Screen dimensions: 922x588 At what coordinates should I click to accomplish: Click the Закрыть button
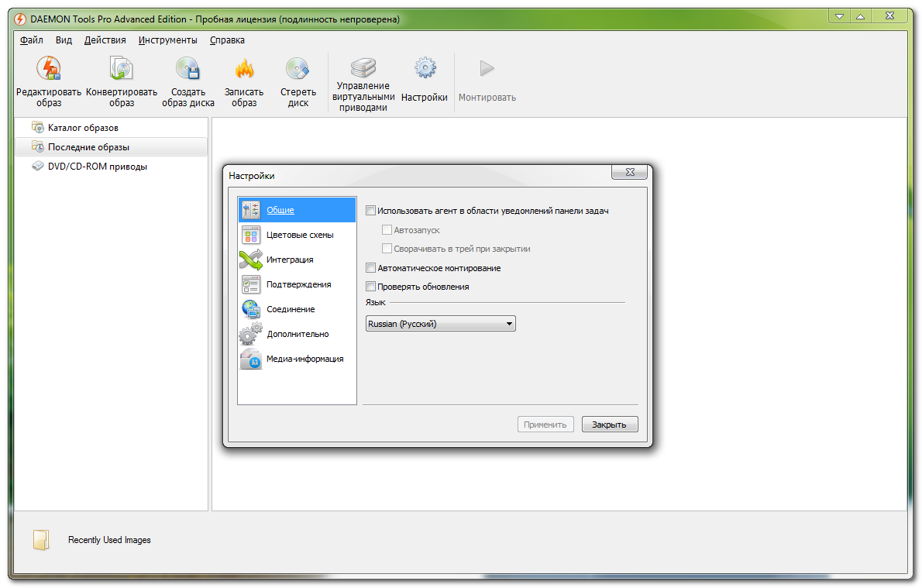pyautogui.click(x=609, y=425)
